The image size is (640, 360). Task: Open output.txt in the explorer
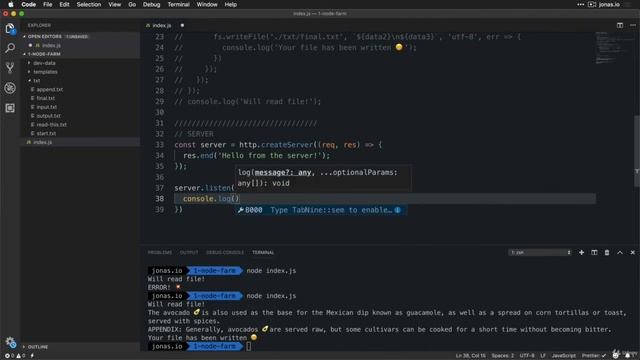click(x=48, y=116)
